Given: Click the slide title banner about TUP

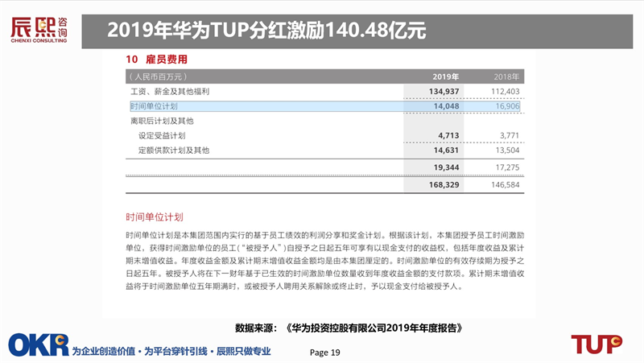Looking at the screenshot, I should (x=357, y=31).
